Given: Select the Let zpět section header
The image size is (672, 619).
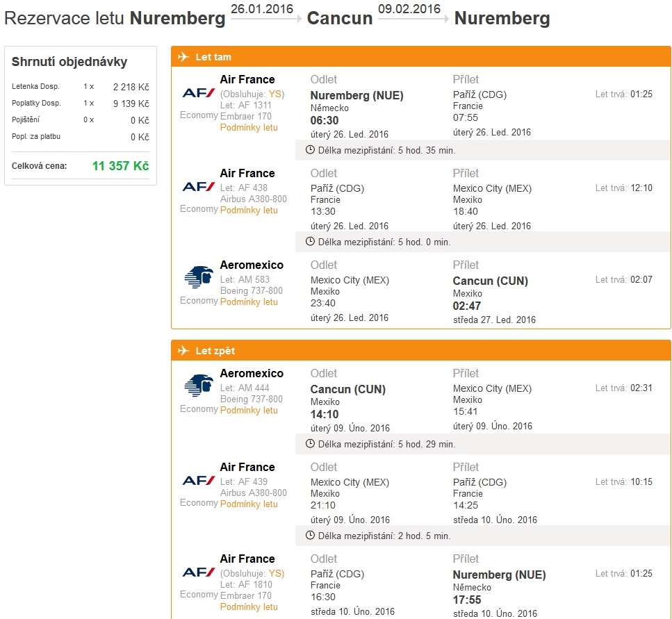Looking at the screenshot, I should coord(421,350).
